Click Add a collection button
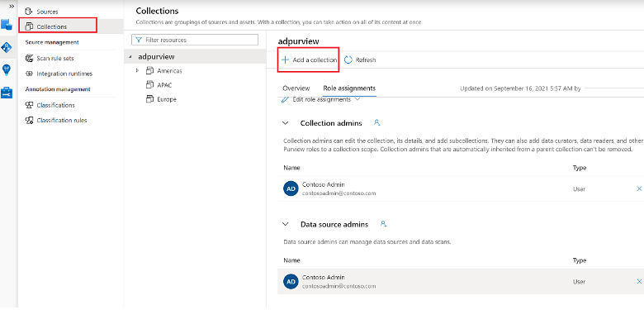644x310 pixels. [309, 60]
